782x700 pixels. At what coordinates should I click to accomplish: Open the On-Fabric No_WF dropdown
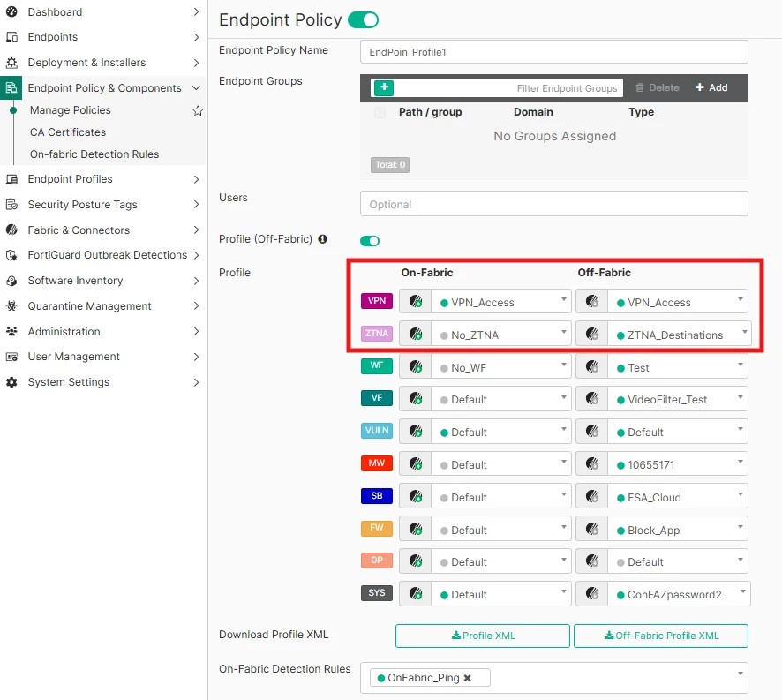501,366
